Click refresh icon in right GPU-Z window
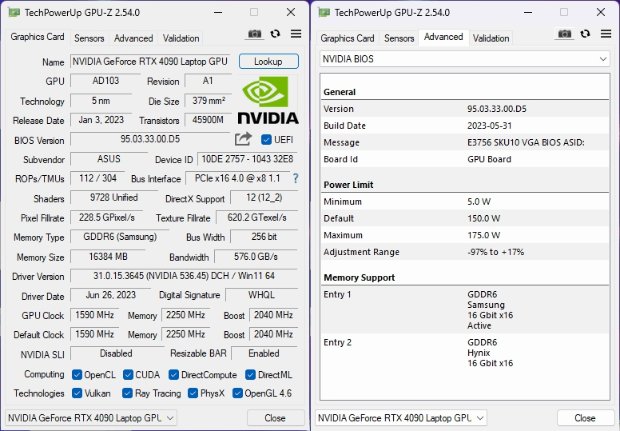The height and width of the screenshot is (431, 620). pyautogui.click(x=585, y=34)
